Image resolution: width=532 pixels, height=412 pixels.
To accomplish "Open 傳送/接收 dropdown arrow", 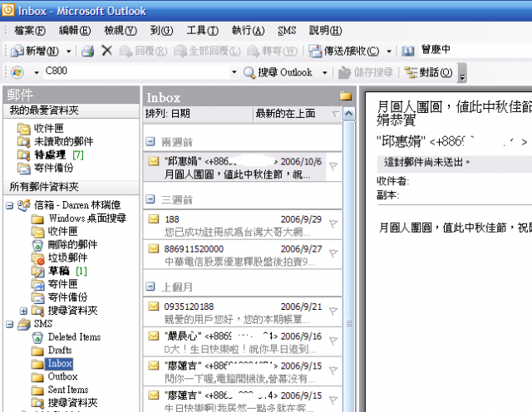I will click(389, 51).
